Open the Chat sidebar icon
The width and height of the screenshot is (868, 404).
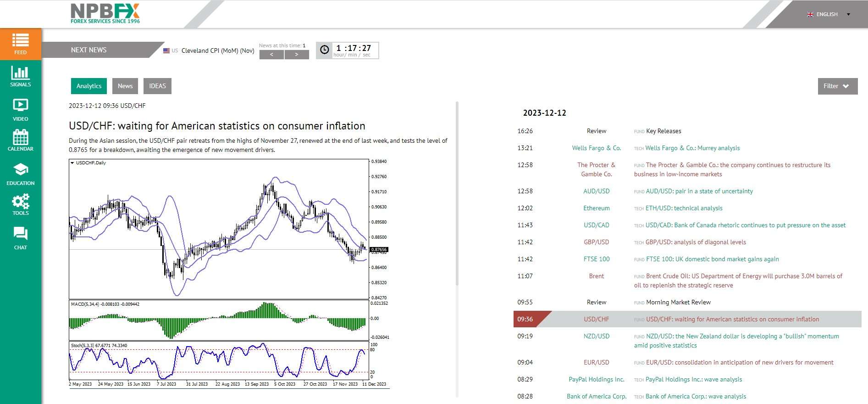coord(21,238)
